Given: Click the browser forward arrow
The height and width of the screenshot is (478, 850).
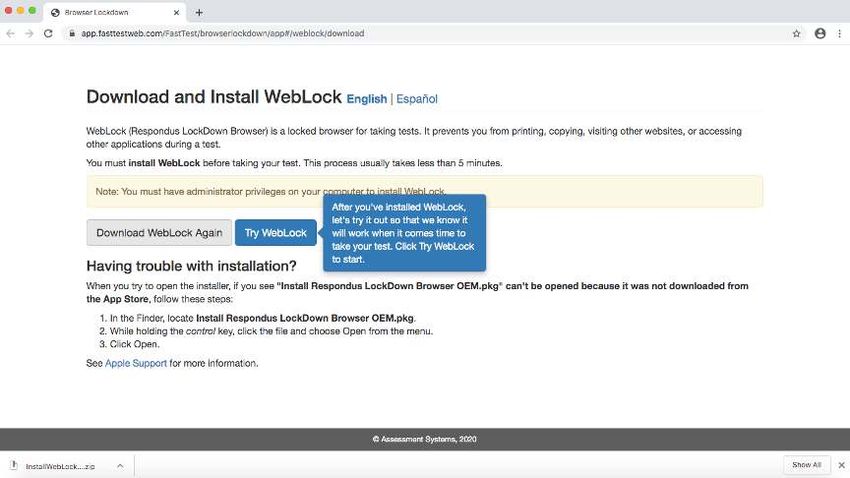Looking at the screenshot, I should [x=29, y=34].
